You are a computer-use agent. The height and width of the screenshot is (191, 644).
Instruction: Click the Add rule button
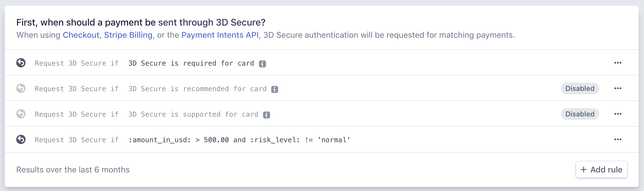click(601, 170)
